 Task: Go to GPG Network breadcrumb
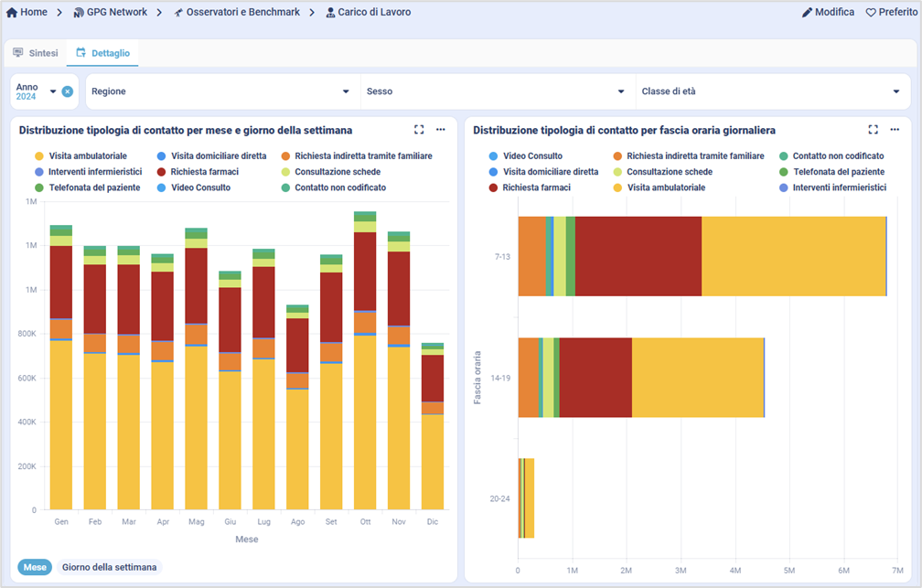tap(116, 13)
